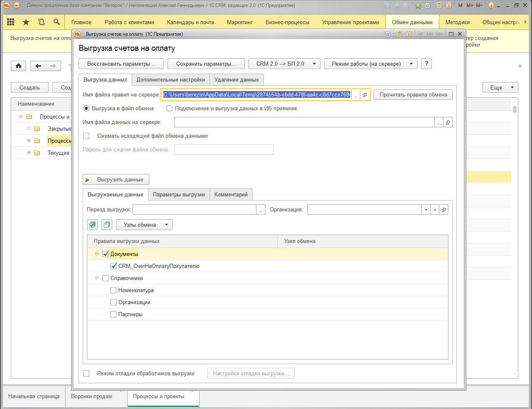Open Favorites star in main toolbar
This screenshot has height=409, width=532.
pos(26,22)
